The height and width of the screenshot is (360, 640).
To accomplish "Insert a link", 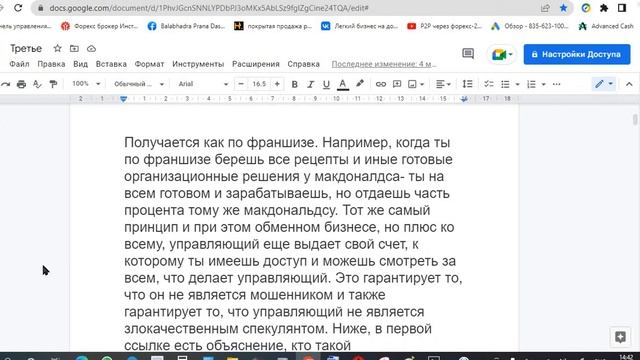I will click(380, 84).
